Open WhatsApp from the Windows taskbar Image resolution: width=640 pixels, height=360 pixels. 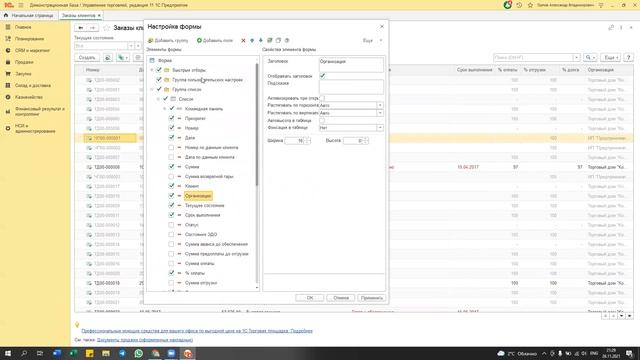tap(139, 353)
